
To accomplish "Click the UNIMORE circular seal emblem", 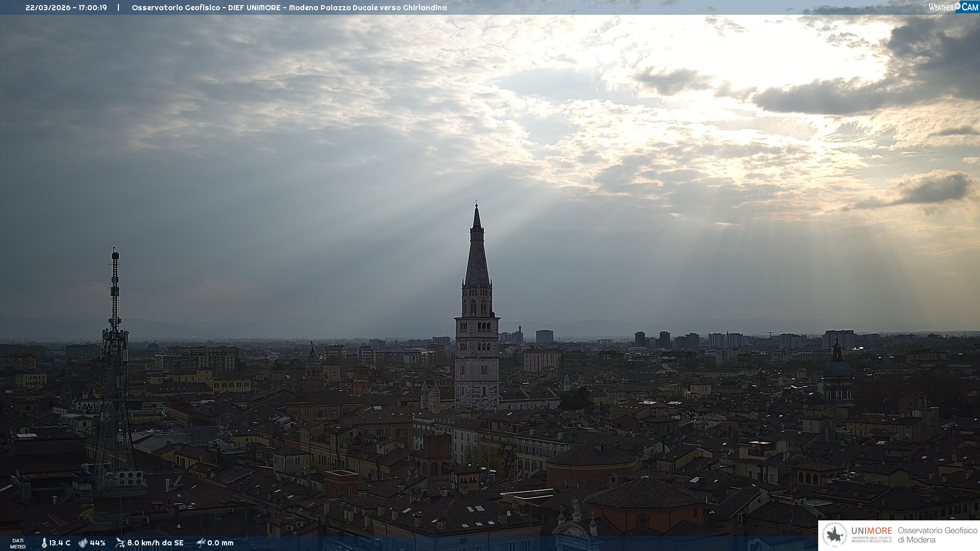I will [835, 535].
